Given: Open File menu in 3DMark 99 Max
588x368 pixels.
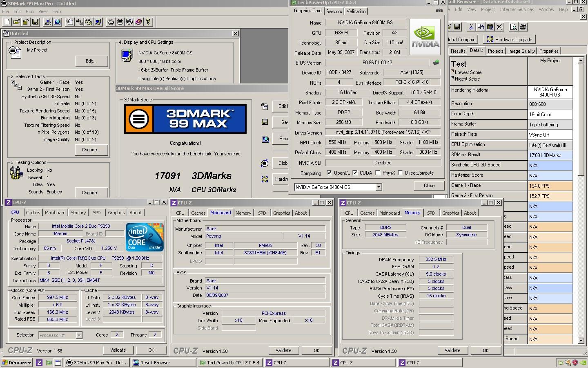Looking at the screenshot, I should pyautogui.click(x=6, y=11).
